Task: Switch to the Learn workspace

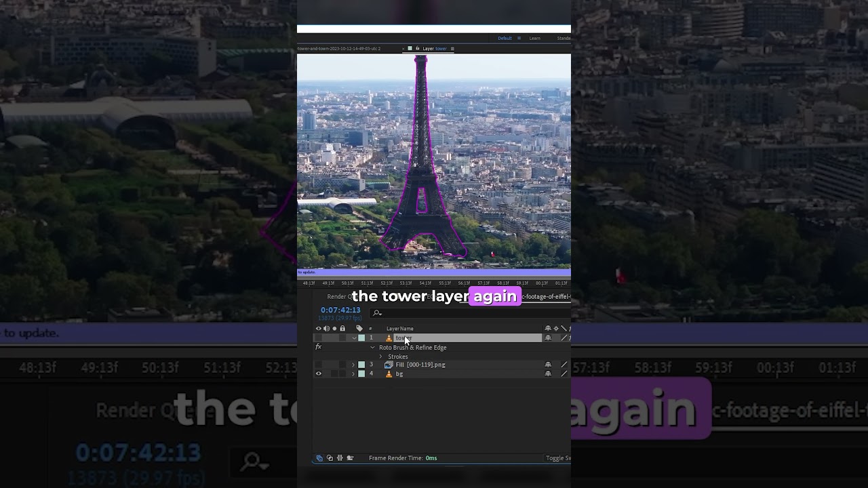Action: [534, 38]
